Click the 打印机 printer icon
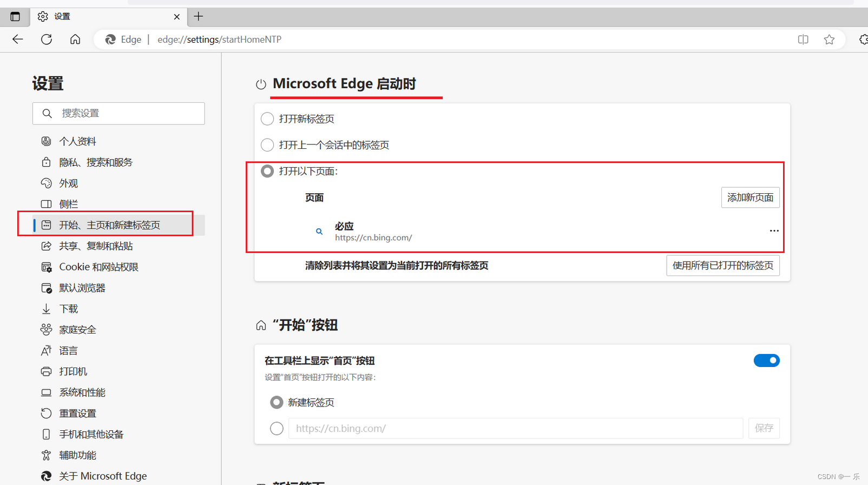The height and width of the screenshot is (485, 868). tap(47, 371)
